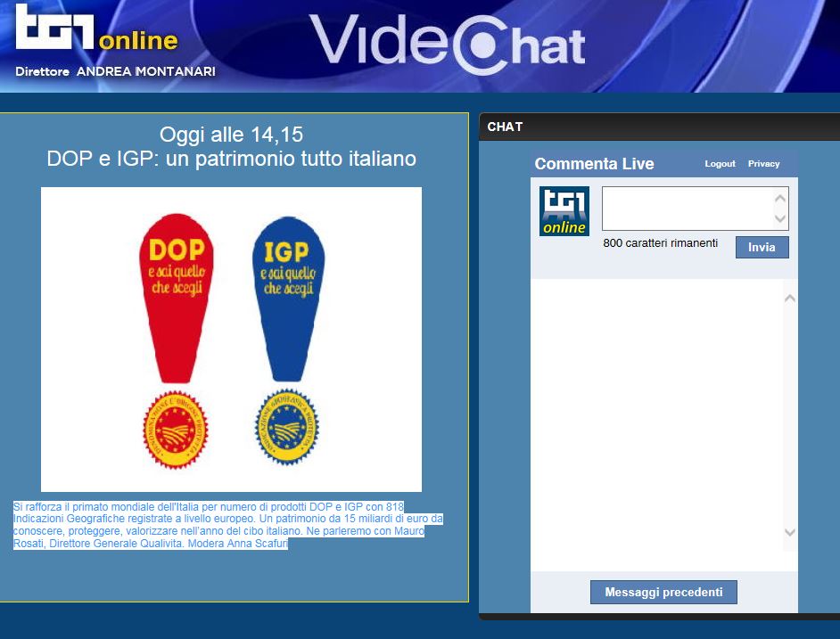840x639 pixels.
Task: Click the red DOP exclamation mark graphic
Action: pos(177,298)
